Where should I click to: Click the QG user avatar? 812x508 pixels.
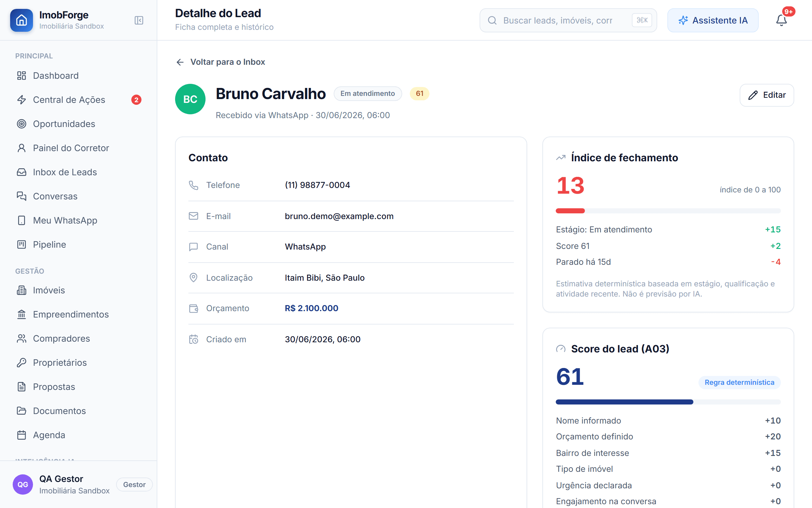tap(23, 485)
